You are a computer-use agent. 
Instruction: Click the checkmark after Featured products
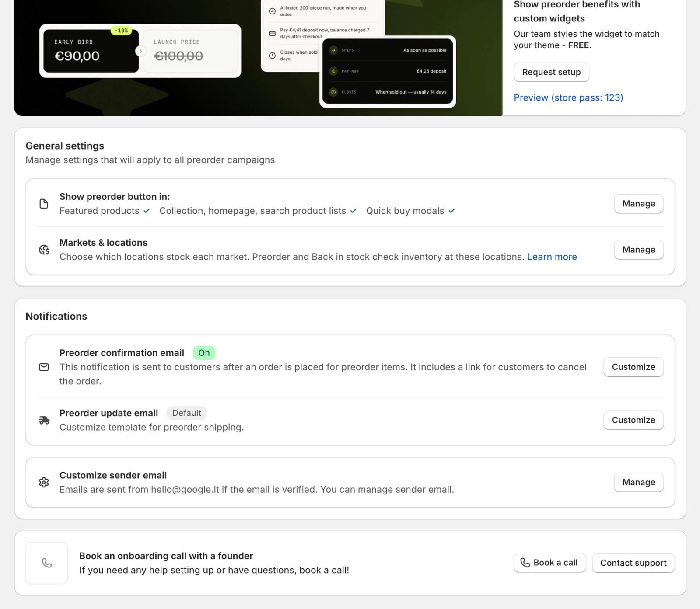147,211
